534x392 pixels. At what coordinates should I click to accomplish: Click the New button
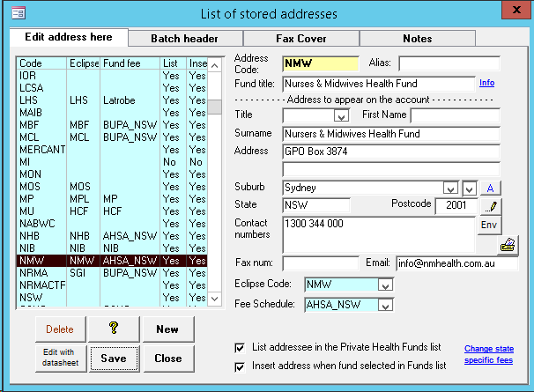[168, 329]
